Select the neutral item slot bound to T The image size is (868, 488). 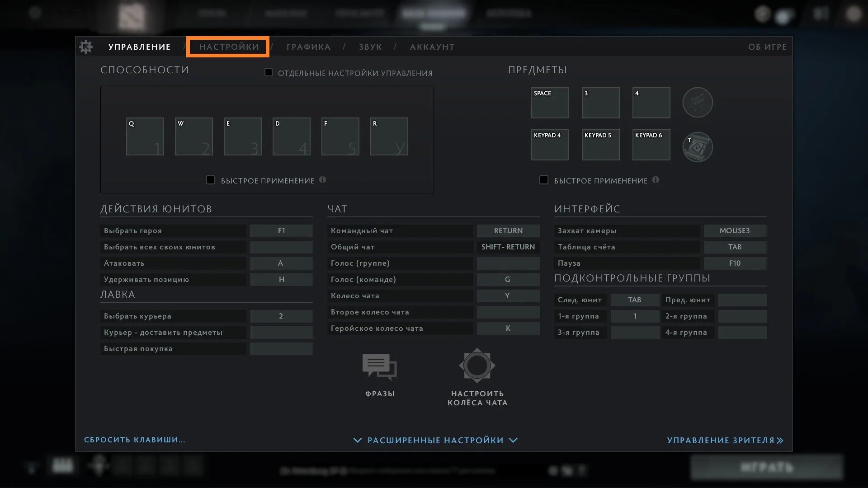[697, 147]
